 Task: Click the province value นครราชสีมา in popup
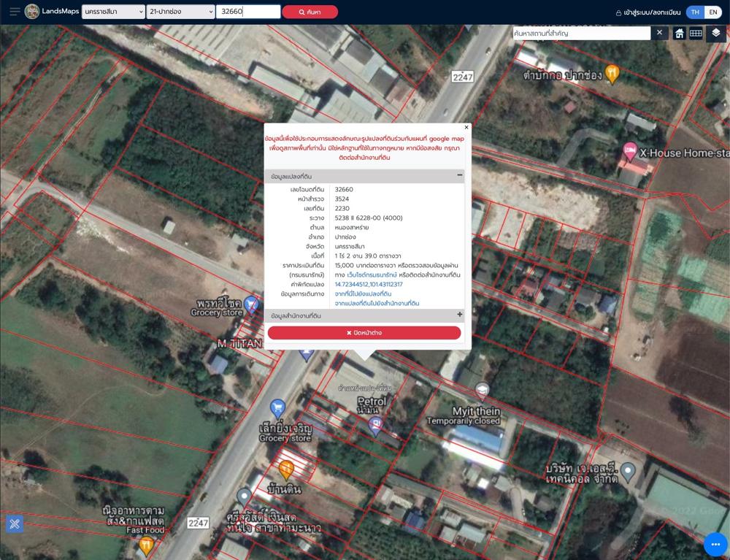pos(350,247)
